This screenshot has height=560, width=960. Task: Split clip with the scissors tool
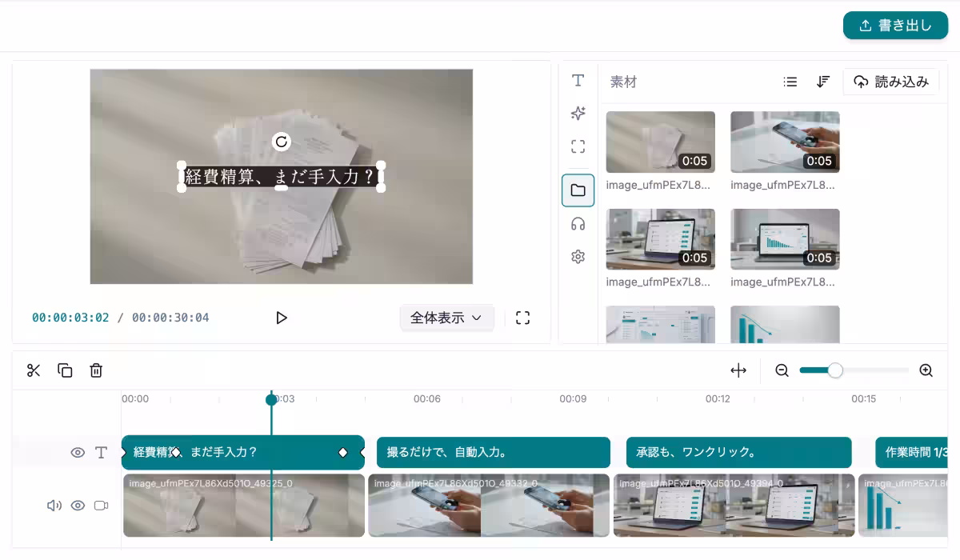click(x=34, y=370)
